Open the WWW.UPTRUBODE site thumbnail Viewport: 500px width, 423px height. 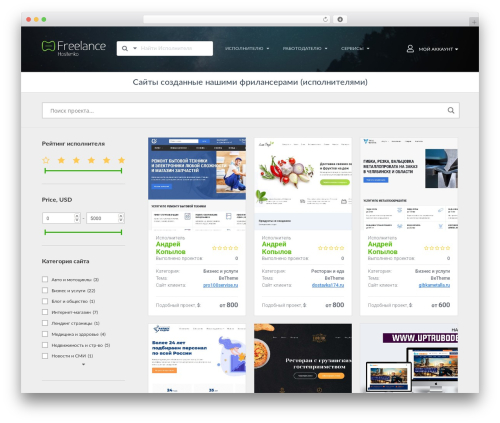409,358
